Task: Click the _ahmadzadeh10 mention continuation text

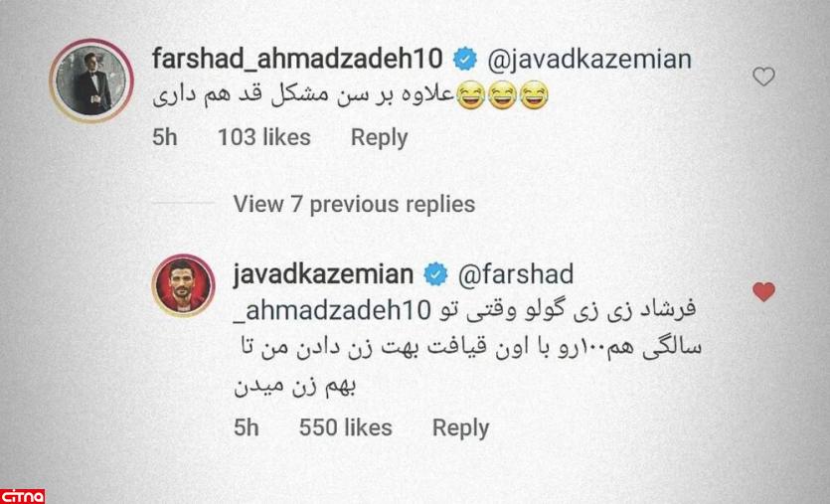Action: pyautogui.click(x=332, y=311)
